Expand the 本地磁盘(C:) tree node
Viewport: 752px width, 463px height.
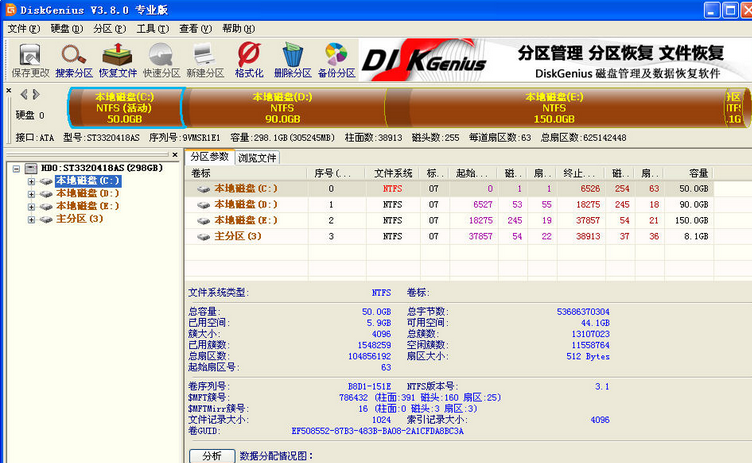[31, 181]
